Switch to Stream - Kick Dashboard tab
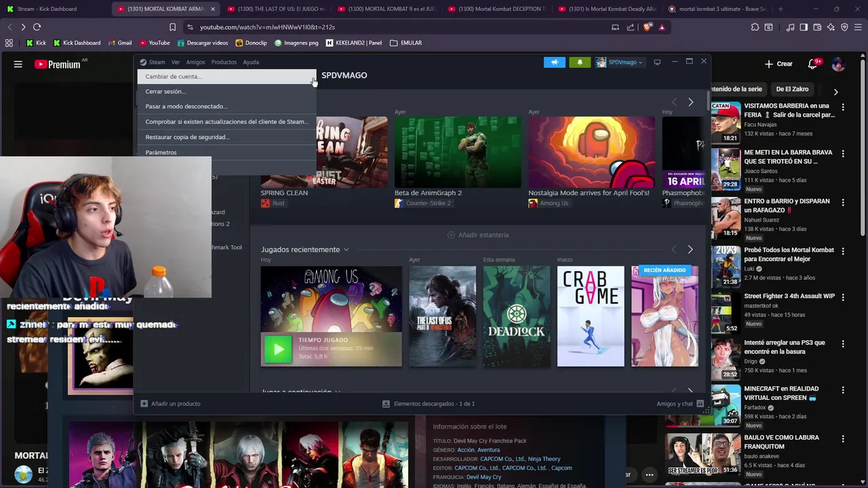Image resolution: width=868 pixels, height=488 pixels. 54,9
